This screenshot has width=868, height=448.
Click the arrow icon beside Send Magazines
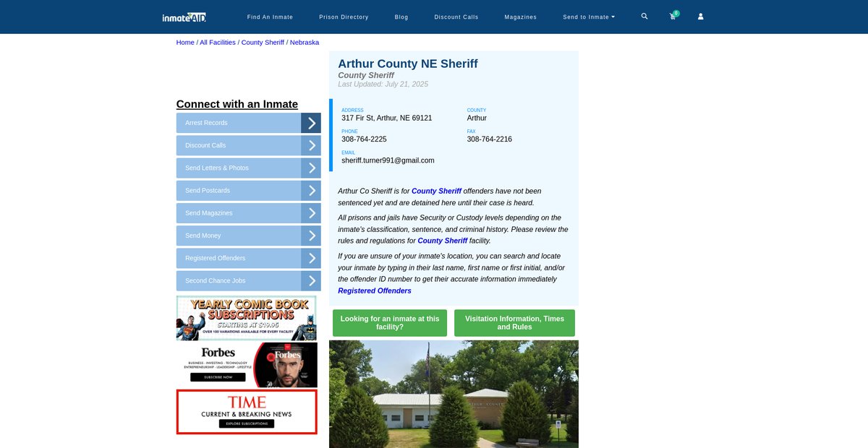click(x=311, y=213)
